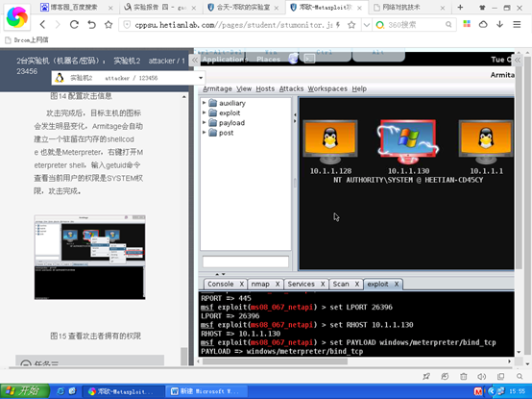Open the Attacks menu

click(x=291, y=88)
